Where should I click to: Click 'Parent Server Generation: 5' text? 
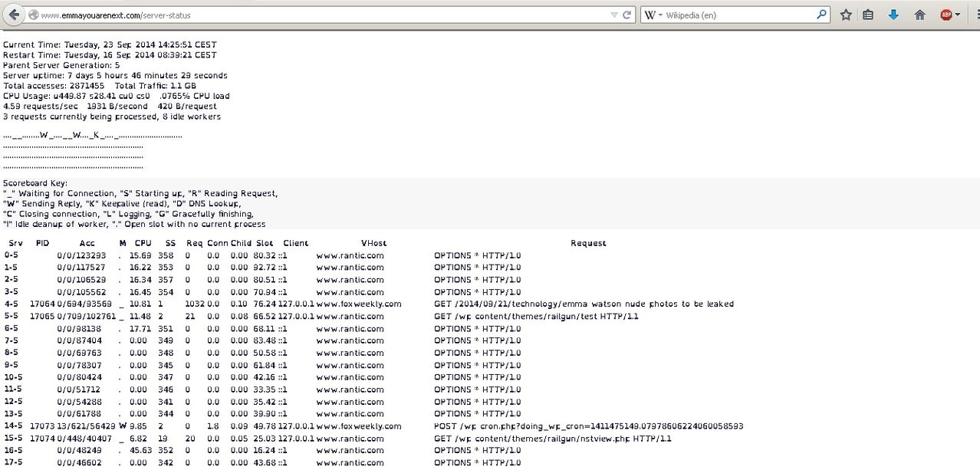point(61,65)
